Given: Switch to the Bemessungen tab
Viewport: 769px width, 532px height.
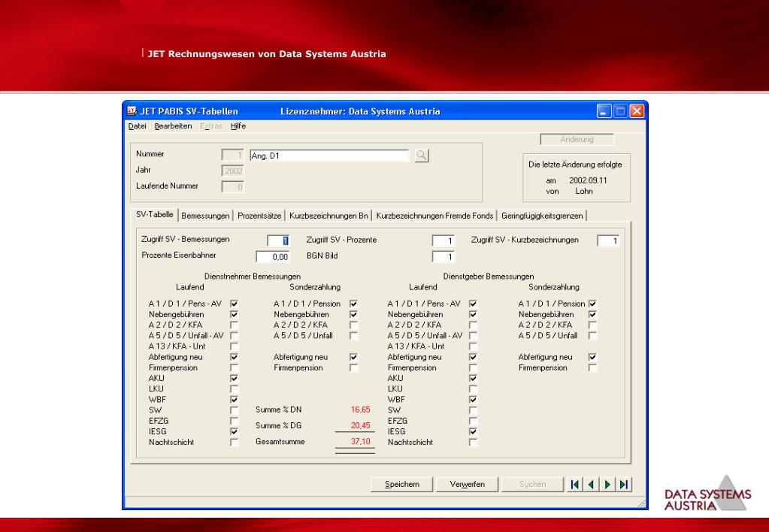Looking at the screenshot, I should click(205, 216).
